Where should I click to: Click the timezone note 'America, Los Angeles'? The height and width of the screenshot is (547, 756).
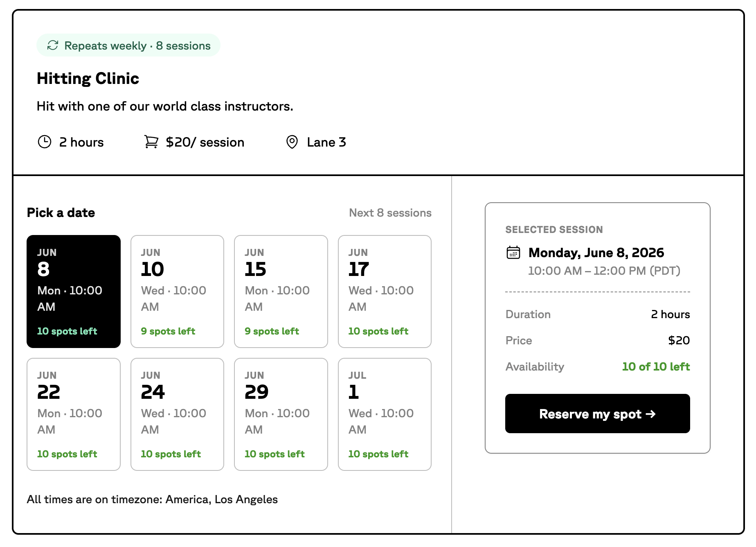[x=222, y=500]
